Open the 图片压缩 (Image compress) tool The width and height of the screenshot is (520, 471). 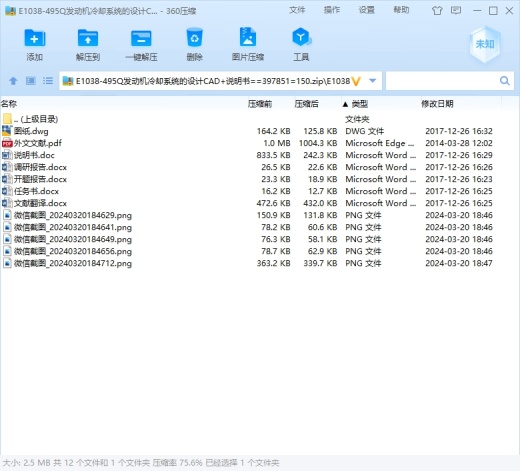[x=248, y=37]
